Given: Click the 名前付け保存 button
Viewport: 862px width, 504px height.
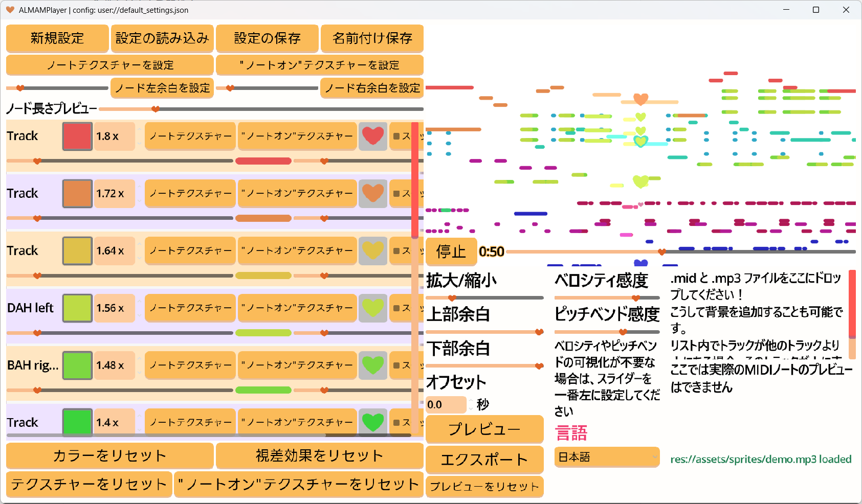Looking at the screenshot, I should coord(372,38).
